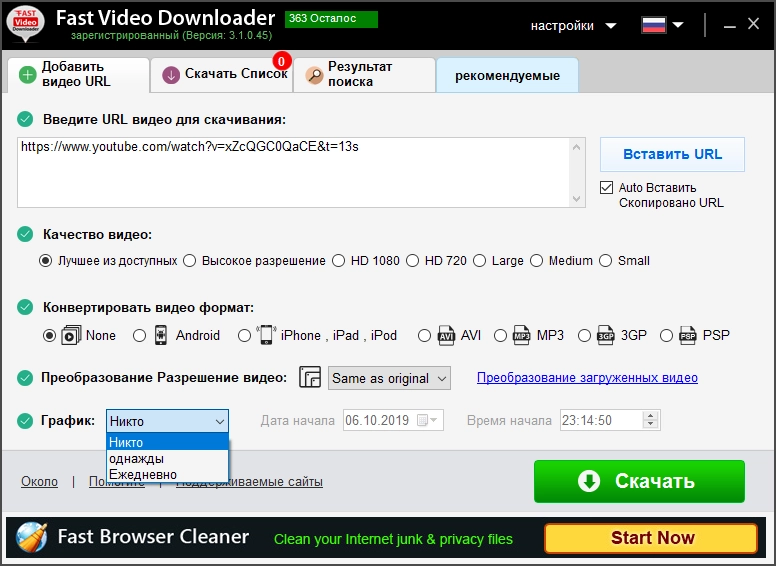Open the настройки settings menu
This screenshot has width=776, height=566.
coord(573,26)
